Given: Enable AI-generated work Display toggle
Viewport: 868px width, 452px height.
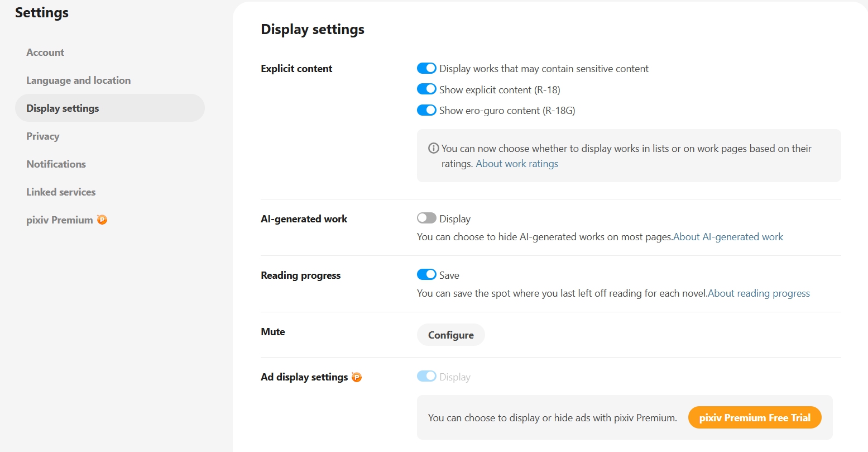Looking at the screenshot, I should [x=426, y=218].
